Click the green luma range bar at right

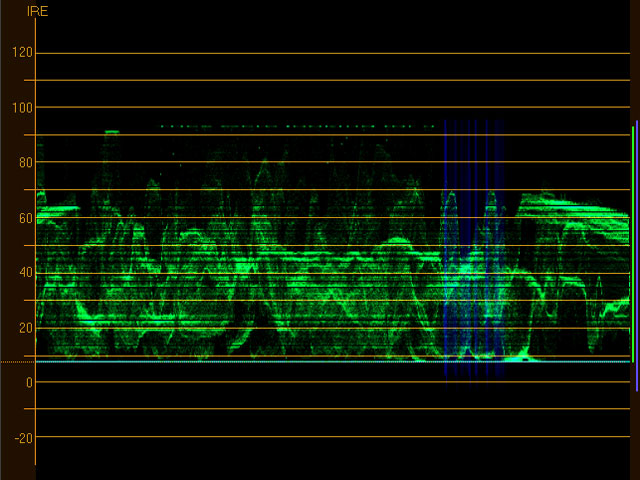[633, 244]
